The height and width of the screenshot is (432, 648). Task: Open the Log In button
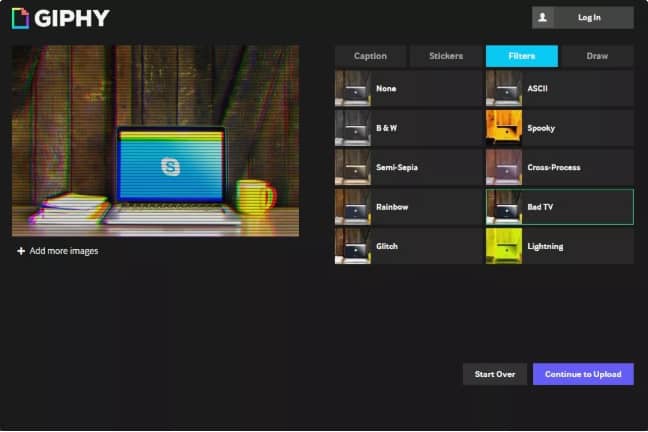(x=583, y=17)
